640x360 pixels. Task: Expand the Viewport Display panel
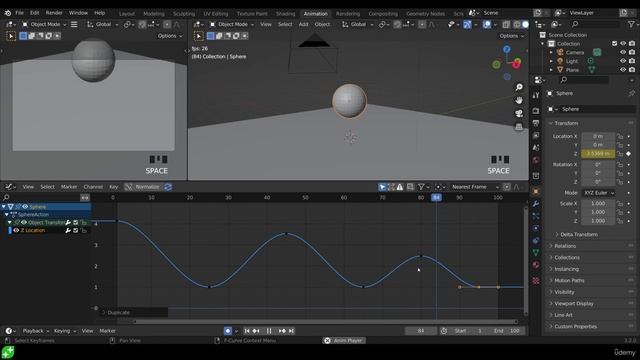click(574, 303)
